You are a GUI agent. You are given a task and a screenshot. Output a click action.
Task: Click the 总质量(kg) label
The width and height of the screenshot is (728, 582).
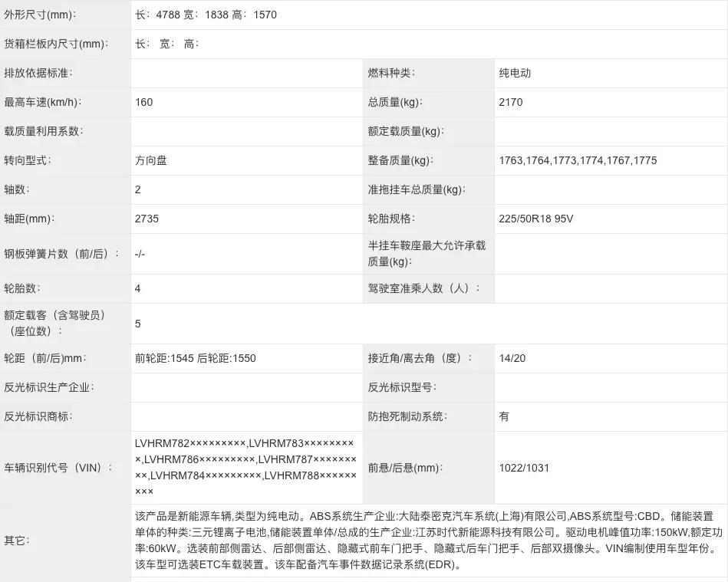[x=395, y=102]
